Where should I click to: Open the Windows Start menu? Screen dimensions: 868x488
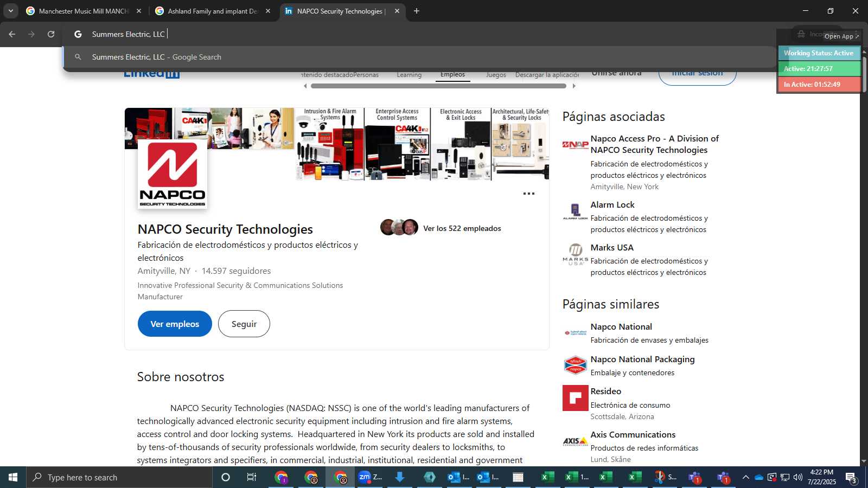13,477
